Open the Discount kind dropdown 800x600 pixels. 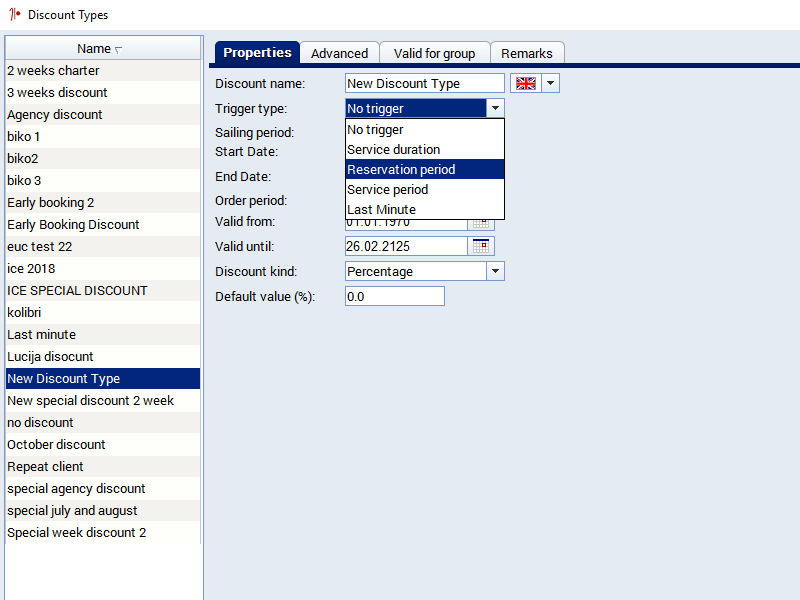coord(495,271)
